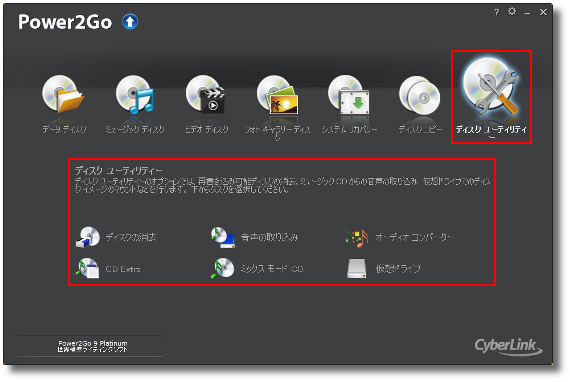Image resolution: width=570 pixels, height=382 pixels.
Task: Open the CD Extra disc icon
Action: pyautogui.click(x=88, y=268)
